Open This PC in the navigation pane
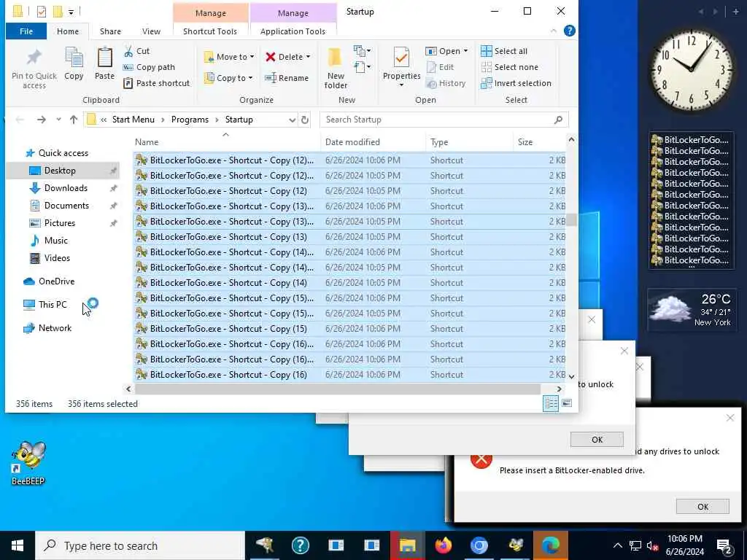This screenshot has height=560, width=747. point(53,305)
